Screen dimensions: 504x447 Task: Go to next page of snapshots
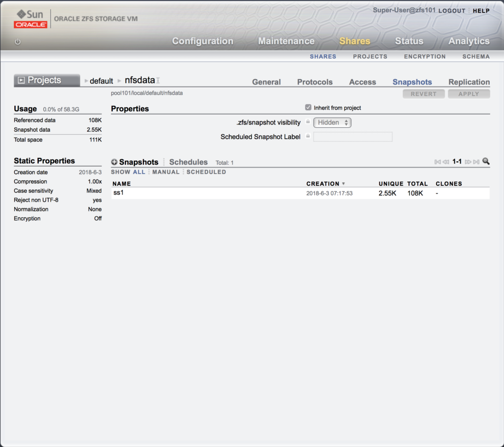tap(468, 162)
